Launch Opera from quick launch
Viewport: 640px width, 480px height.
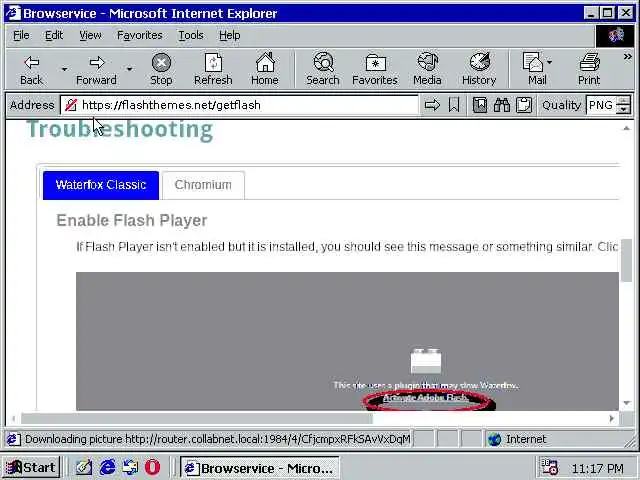pyautogui.click(x=152, y=467)
